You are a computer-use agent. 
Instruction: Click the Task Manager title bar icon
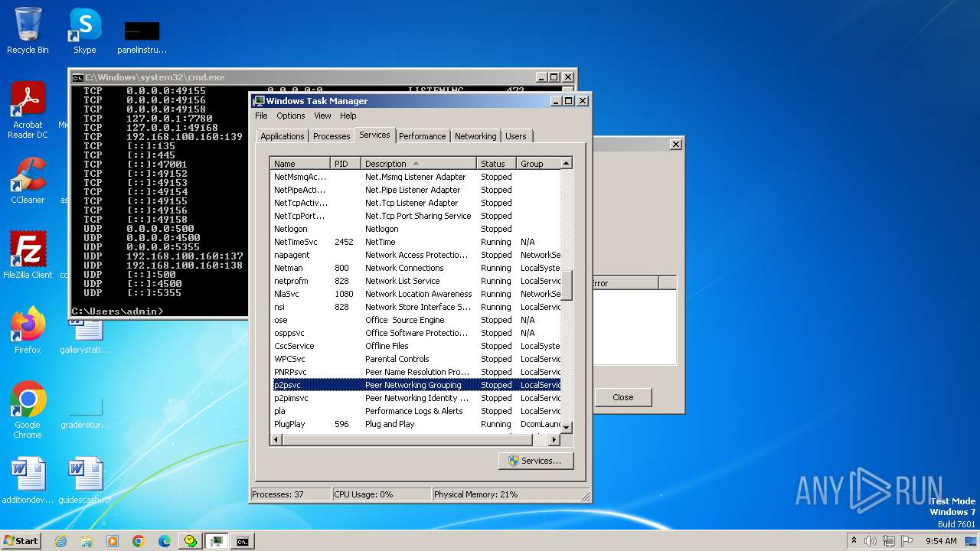259,101
